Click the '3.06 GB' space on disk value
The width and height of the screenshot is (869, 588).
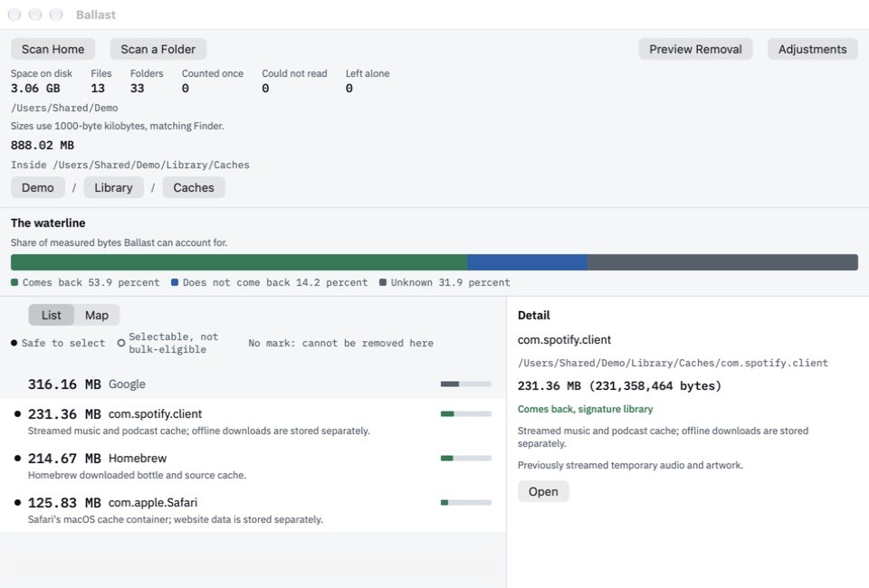(x=35, y=88)
